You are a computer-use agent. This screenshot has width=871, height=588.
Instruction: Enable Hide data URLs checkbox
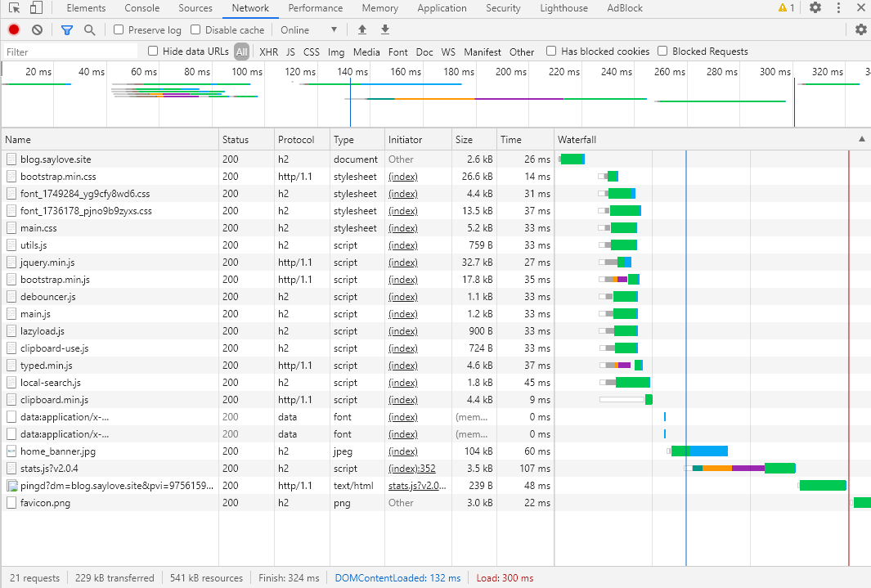(153, 51)
